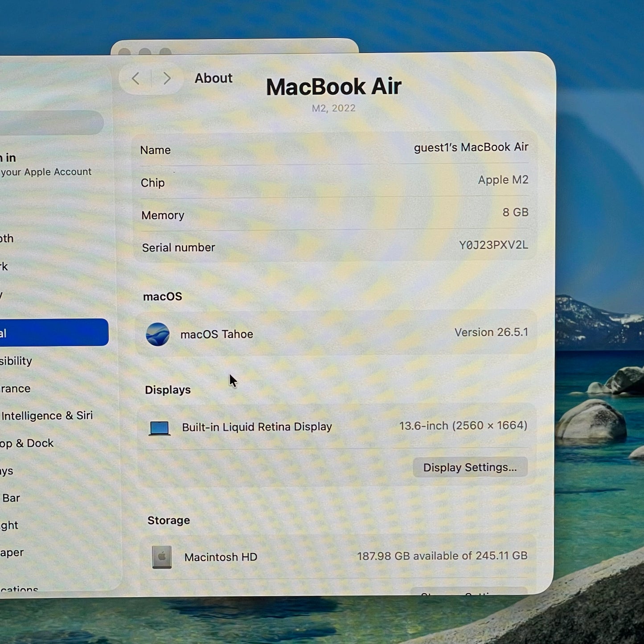The height and width of the screenshot is (644, 644).
Task: Click the Apple M2 chip value
Action: [503, 180]
